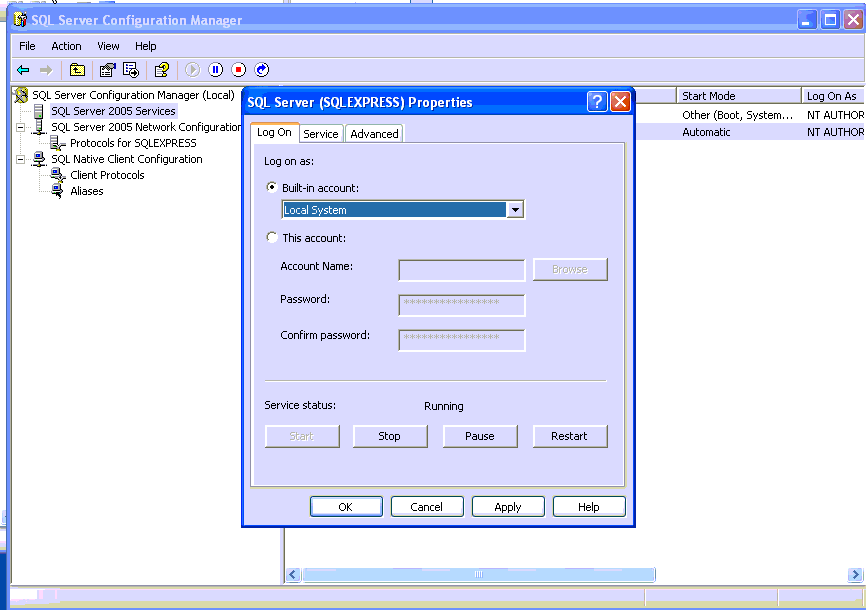Open Properties from the toolbar icon
The width and height of the screenshot is (866, 610).
click(107, 70)
